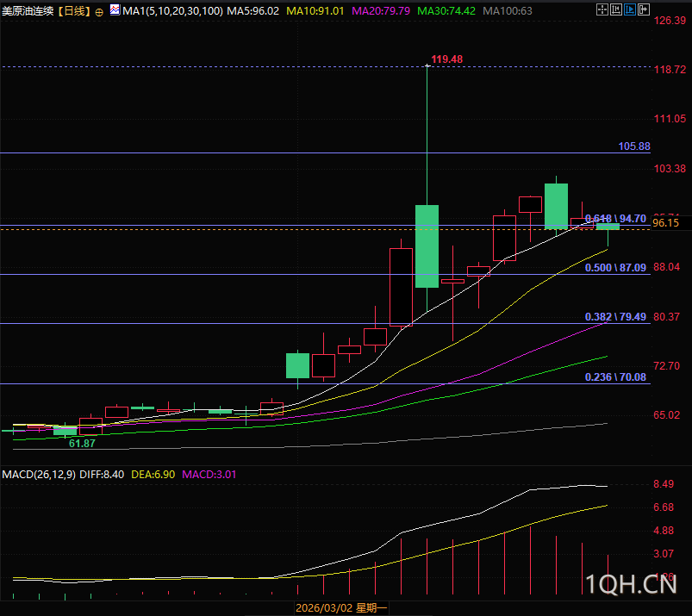The image size is (692, 616).
Task: Click the 8.49 MACD axis label
Action: [x=664, y=483]
